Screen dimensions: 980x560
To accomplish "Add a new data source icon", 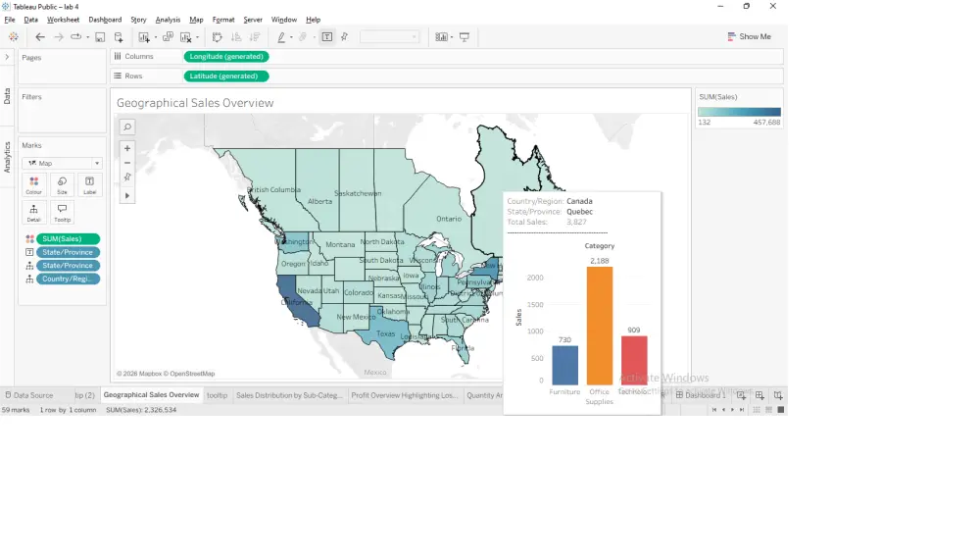I will point(119,37).
